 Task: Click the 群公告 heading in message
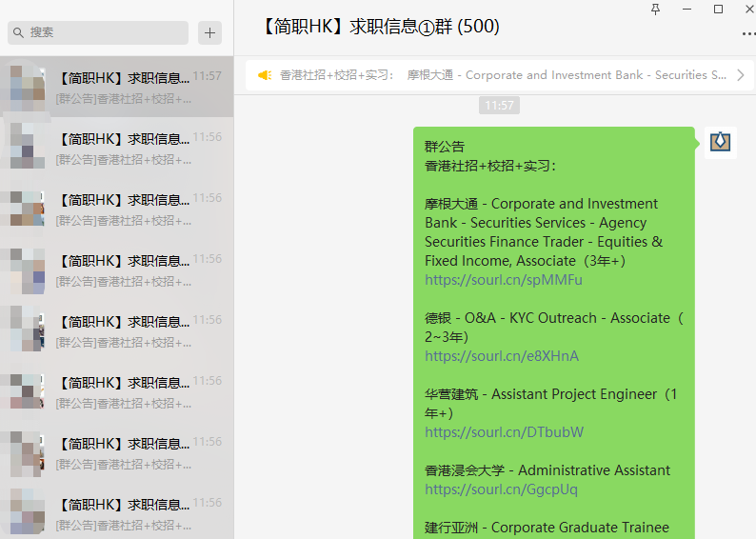445,147
